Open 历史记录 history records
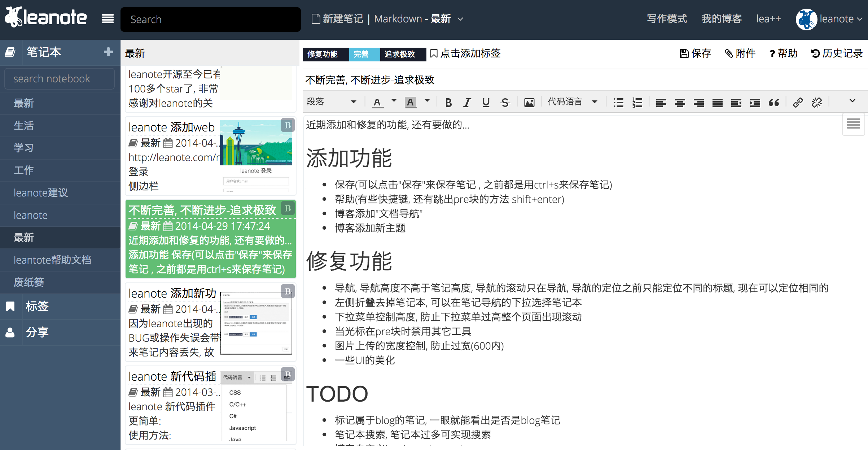 (837, 53)
